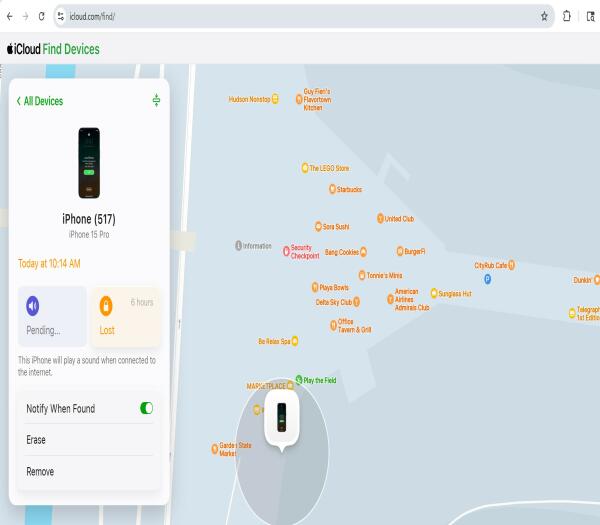
Task: Click the iPhone location pin on the map
Action: coord(282,419)
